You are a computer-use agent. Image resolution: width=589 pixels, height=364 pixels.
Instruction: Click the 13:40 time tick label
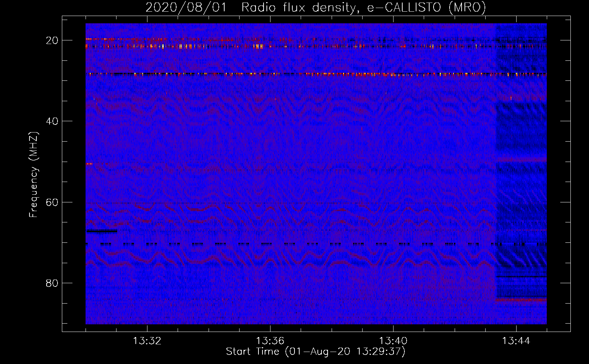coord(393,341)
